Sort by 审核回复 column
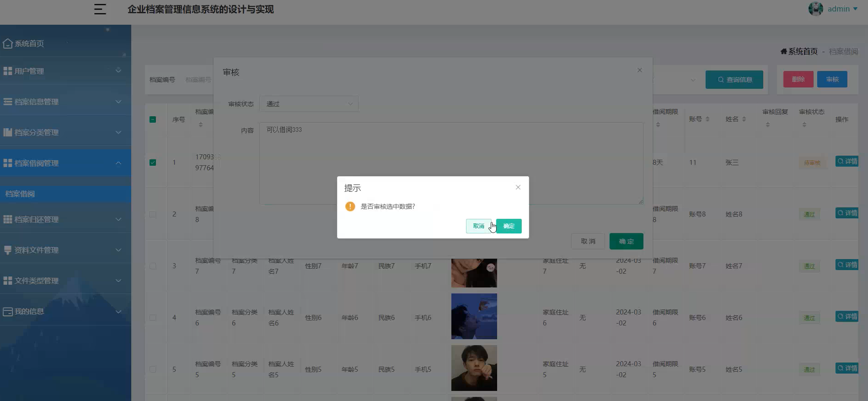The height and width of the screenshot is (401, 868). 768,125
